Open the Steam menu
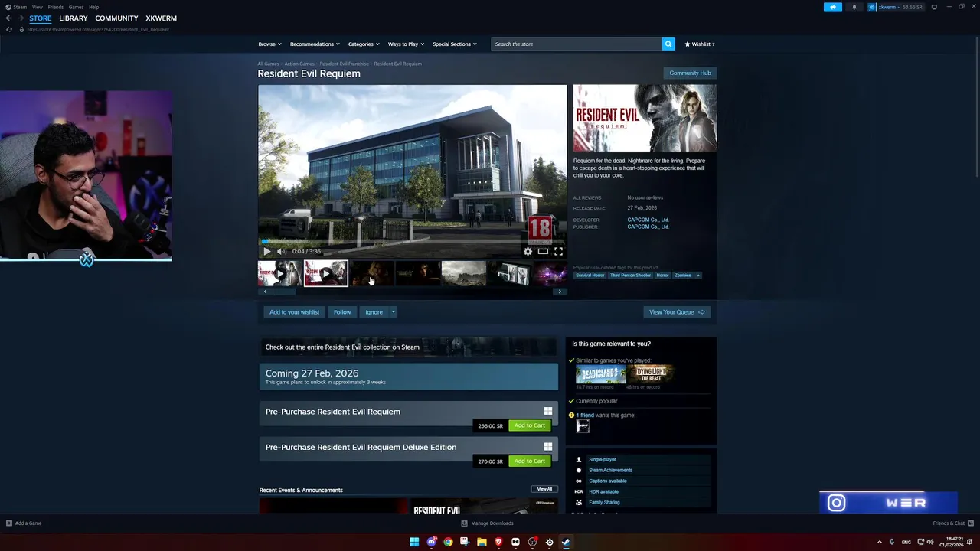The width and height of the screenshot is (980, 551). [17, 7]
